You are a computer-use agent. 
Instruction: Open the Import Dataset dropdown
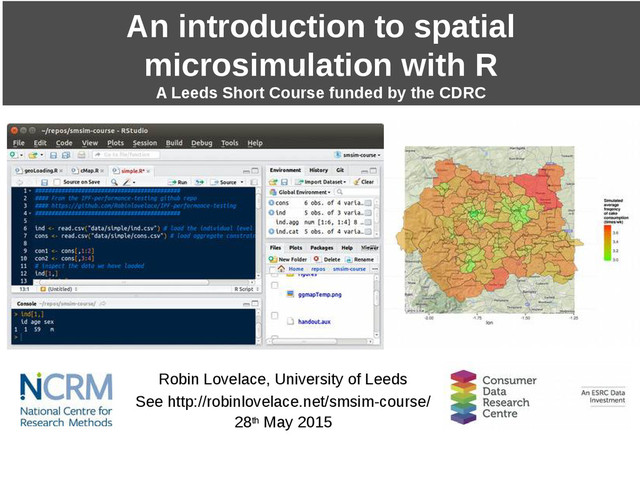pyautogui.click(x=321, y=182)
